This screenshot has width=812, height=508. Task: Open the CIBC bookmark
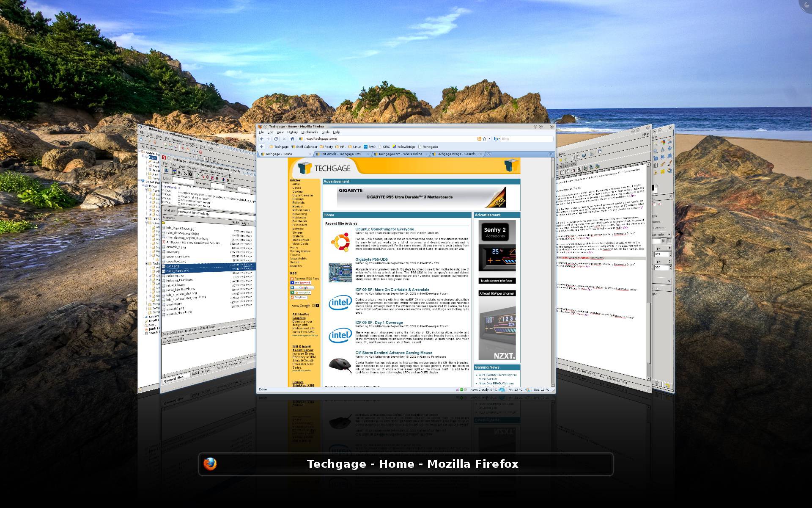[x=384, y=147]
